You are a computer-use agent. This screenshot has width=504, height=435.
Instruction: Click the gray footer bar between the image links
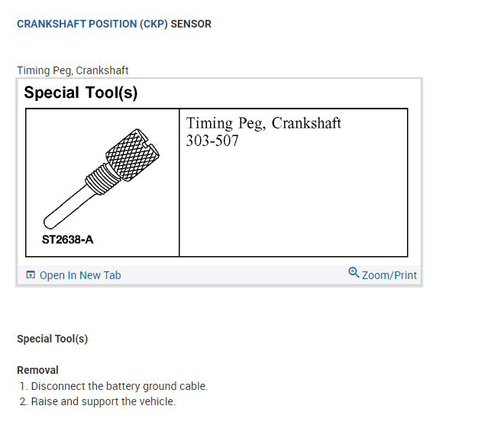[x=229, y=275]
